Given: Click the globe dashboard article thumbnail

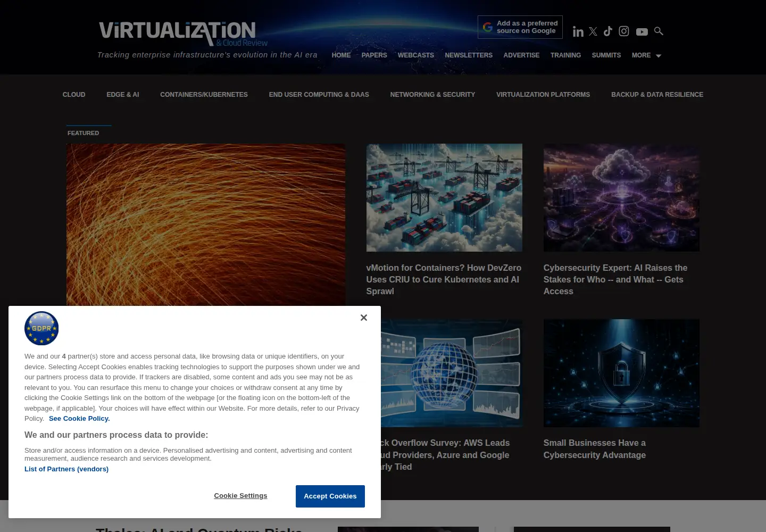Looking at the screenshot, I should click(452, 373).
